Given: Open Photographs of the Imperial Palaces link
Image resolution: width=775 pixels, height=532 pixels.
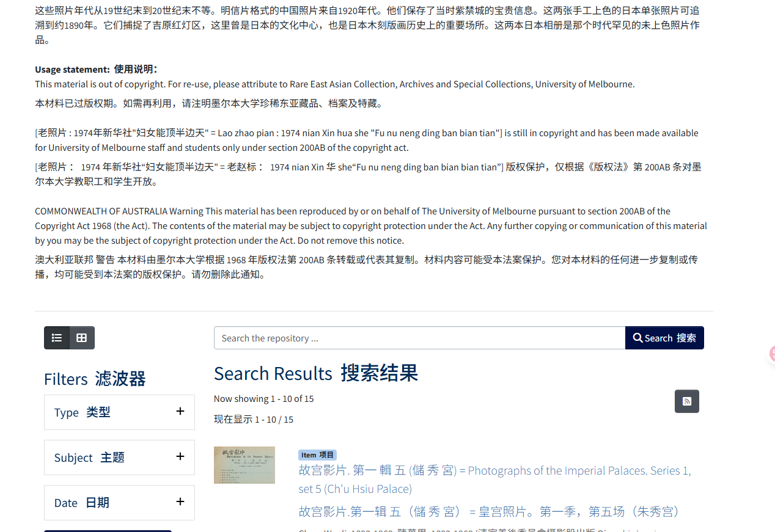Looking at the screenshot, I should click(494, 479).
